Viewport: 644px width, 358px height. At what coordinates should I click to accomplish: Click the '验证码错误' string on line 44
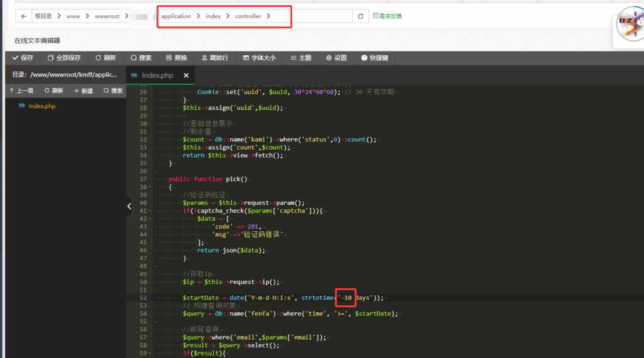coord(262,234)
